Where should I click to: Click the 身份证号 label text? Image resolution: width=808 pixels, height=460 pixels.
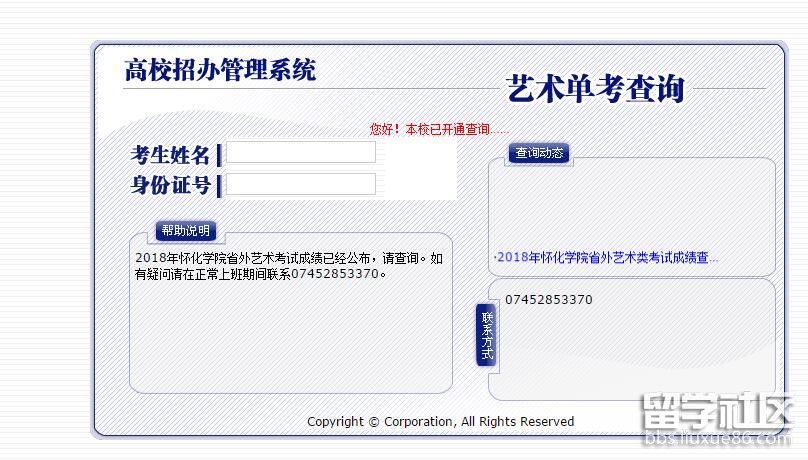tap(171, 185)
